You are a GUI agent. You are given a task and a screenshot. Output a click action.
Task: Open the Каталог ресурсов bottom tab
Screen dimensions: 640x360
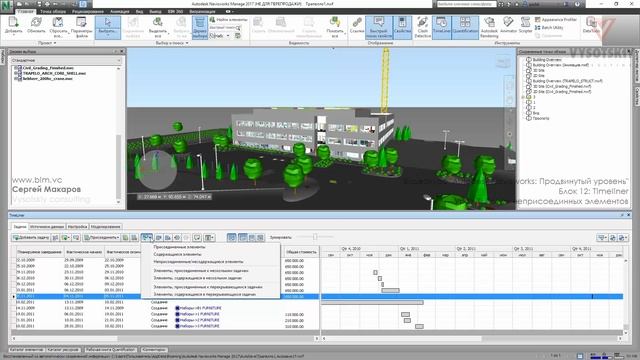click(62, 350)
